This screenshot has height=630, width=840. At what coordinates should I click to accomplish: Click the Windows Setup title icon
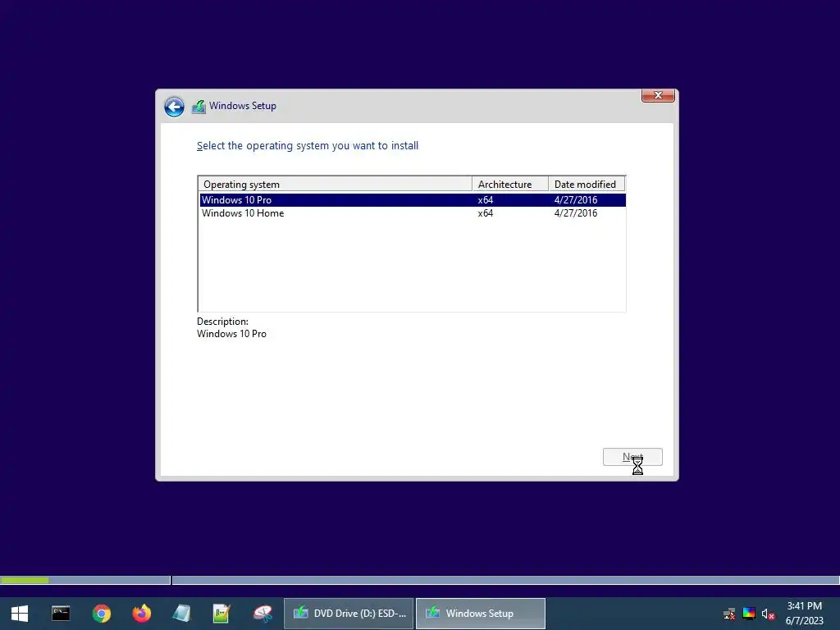coord(199,106)
